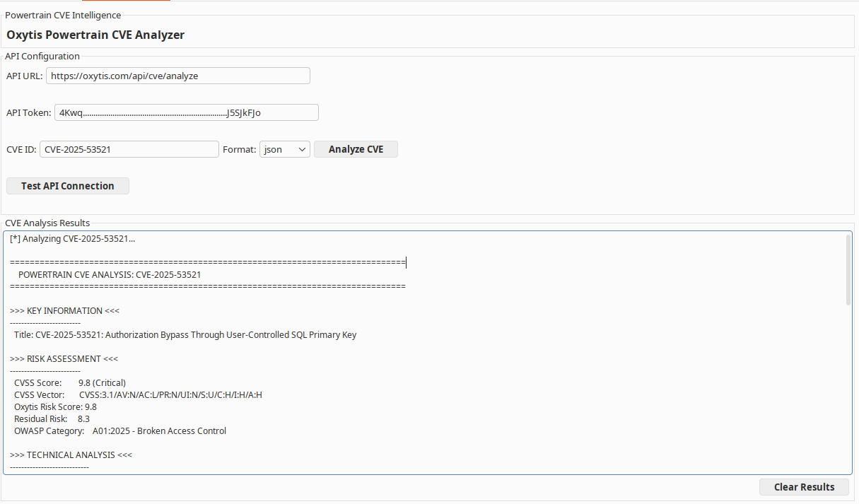The image size is (859, 504).
Task: Click the 'Oxytis Risk Score: 9.8' line
Action: click(55, 407)
